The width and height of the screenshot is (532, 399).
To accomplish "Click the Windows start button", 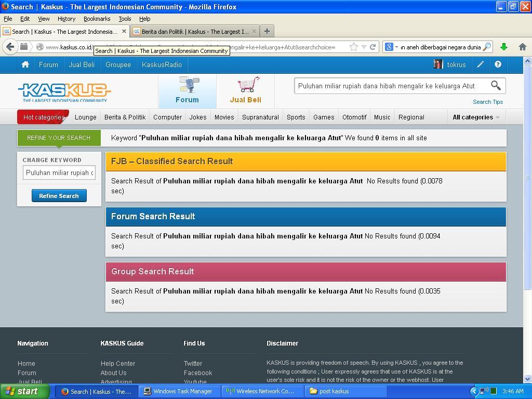I will (x=24, y=391).
